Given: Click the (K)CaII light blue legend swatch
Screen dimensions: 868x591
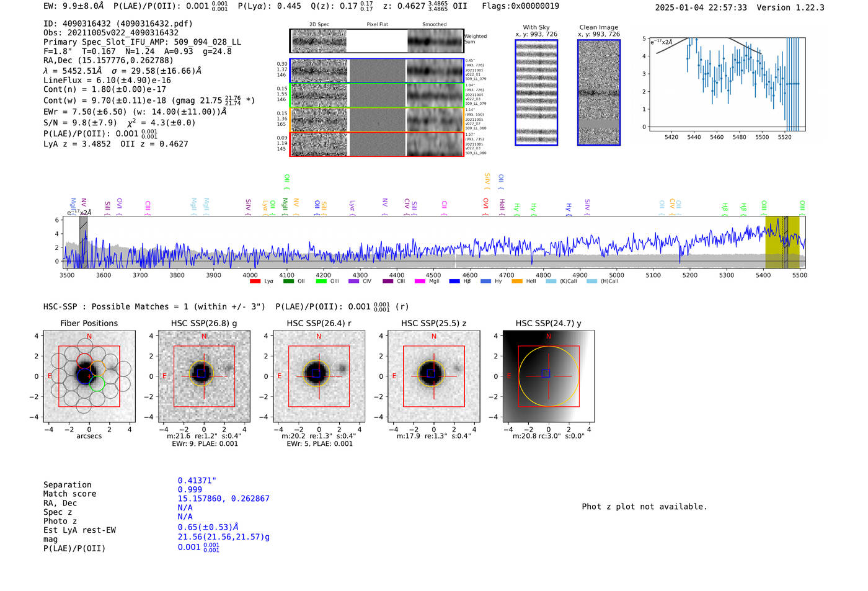Looking at the screenshot, I should point(551,282).
